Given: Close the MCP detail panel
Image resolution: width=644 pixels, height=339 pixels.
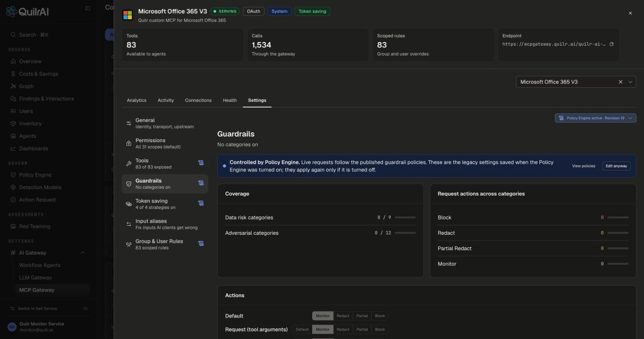Looking at the screenshot, I should point(630,13).
